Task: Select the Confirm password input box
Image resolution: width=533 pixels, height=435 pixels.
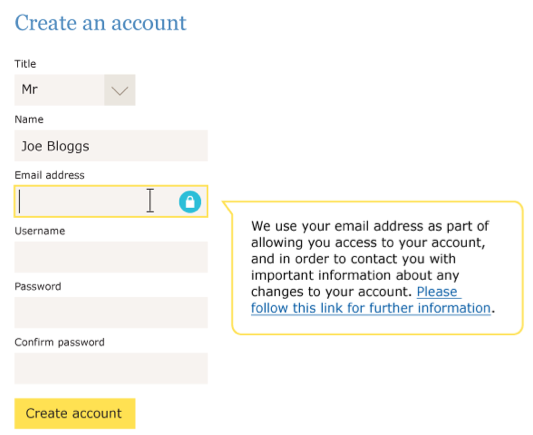Action: point(111,368)
